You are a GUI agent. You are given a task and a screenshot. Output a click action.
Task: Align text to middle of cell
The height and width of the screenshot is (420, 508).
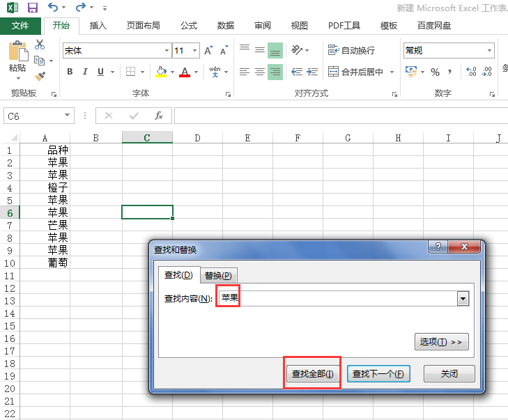[x=260, y=50]
